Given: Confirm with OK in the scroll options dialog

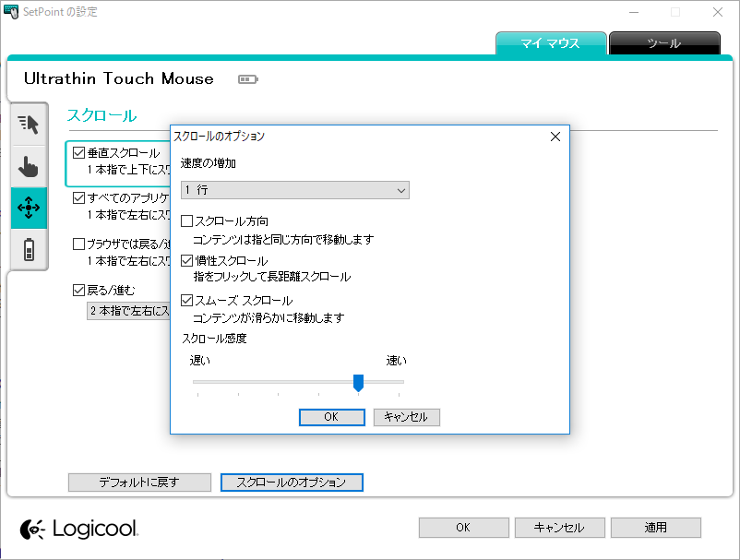Looking at the screenshot, I should tap(331, 416).
